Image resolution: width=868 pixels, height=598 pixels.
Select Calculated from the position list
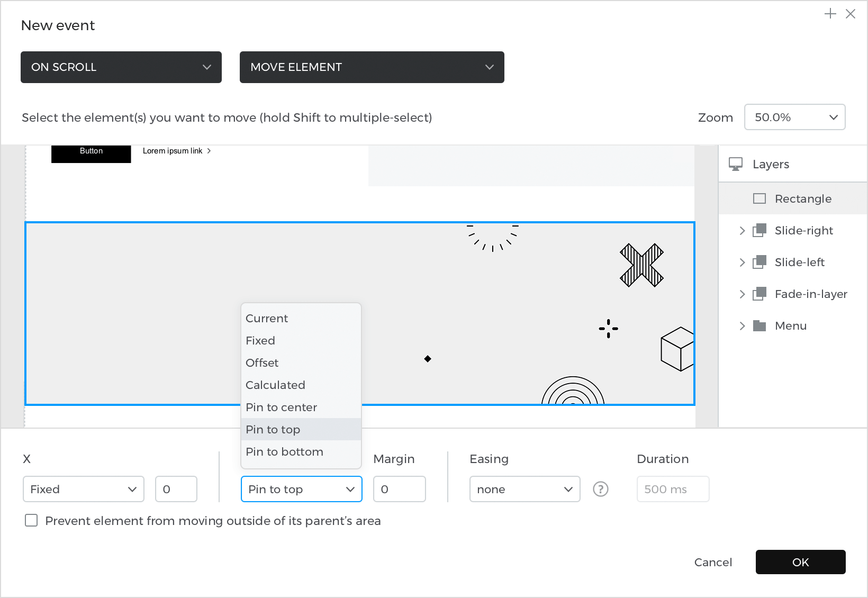pos(275,385)
